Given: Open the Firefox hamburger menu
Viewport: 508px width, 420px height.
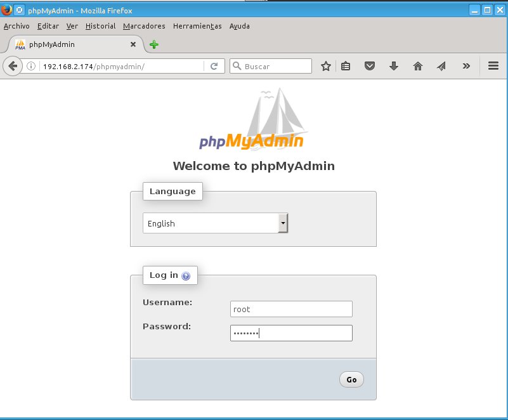Looking at the screenshot, I should 493,66.
